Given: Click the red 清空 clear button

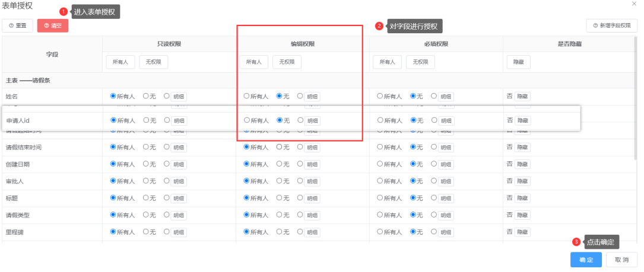Looking at the screenshot, I should pos(53,25).
